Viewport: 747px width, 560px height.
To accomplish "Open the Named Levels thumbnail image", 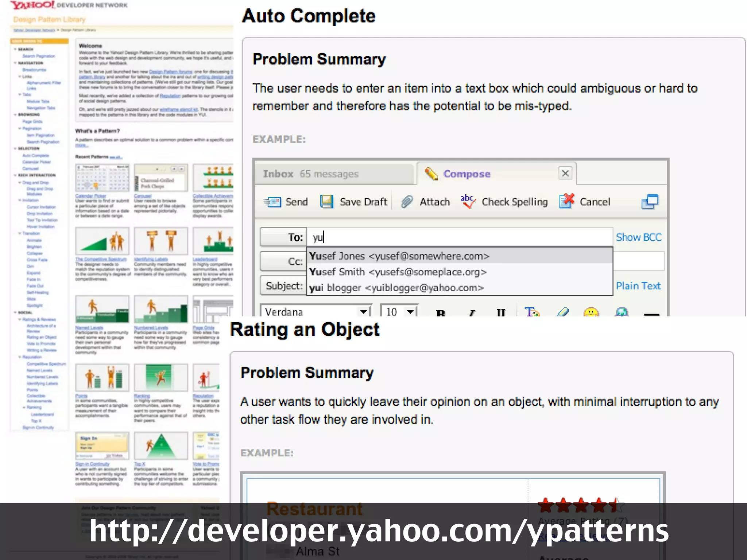I will tap(102, 310).
